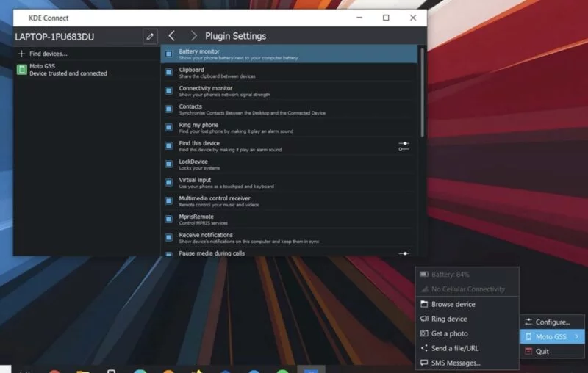588x373 pixels.
Task: Choose Quit in the tray menu
Action: coord(552,351)
